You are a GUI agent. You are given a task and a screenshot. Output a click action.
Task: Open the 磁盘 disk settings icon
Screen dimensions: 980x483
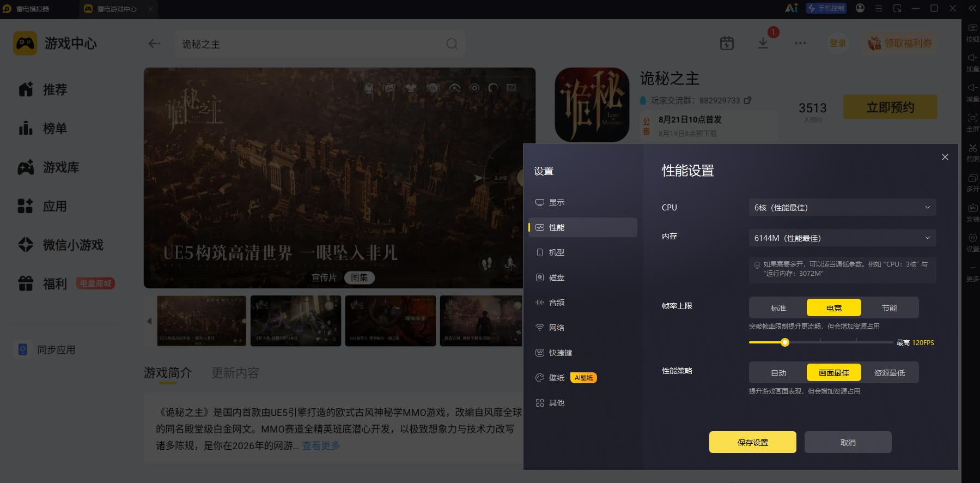coord(540,277)
